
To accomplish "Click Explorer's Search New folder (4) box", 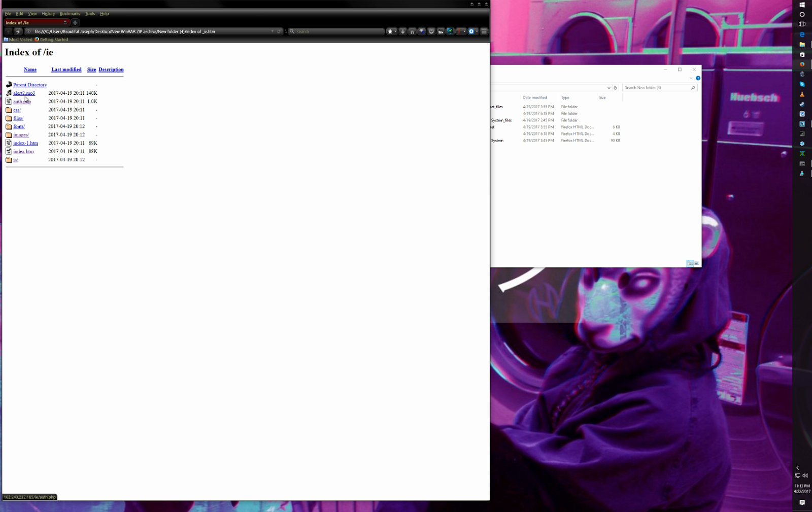I will pos(659,88).
